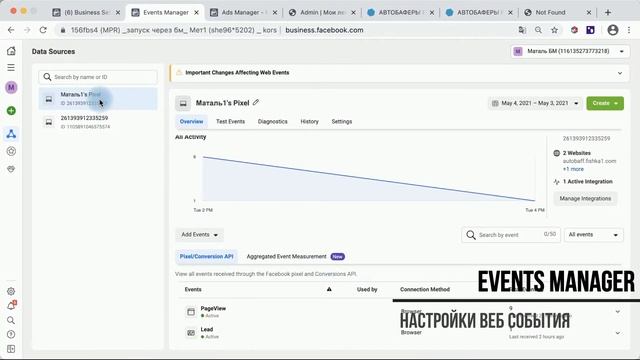Expand Important Changes Affecting Web Events banner
The width and height of the screenshot is (640, 360).
[620, 73]
